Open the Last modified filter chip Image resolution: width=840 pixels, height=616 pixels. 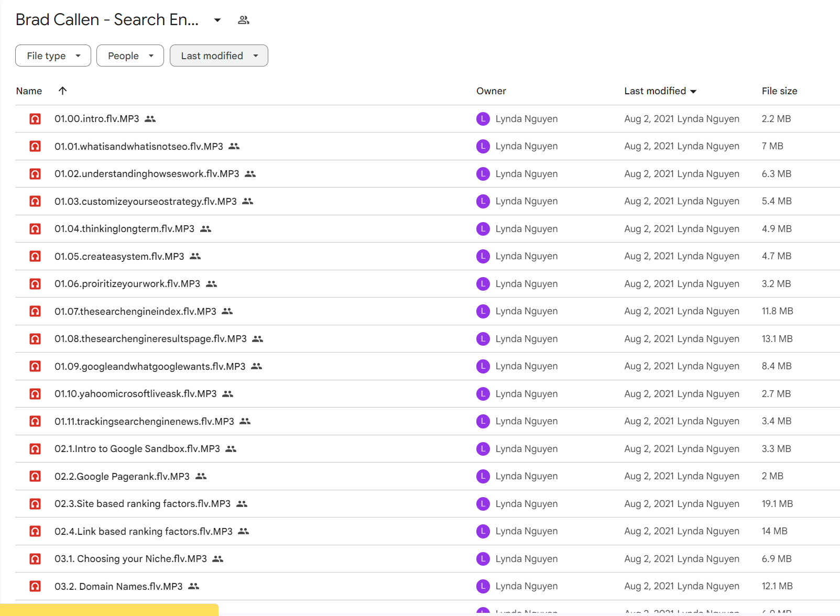(x=219, y=56)
